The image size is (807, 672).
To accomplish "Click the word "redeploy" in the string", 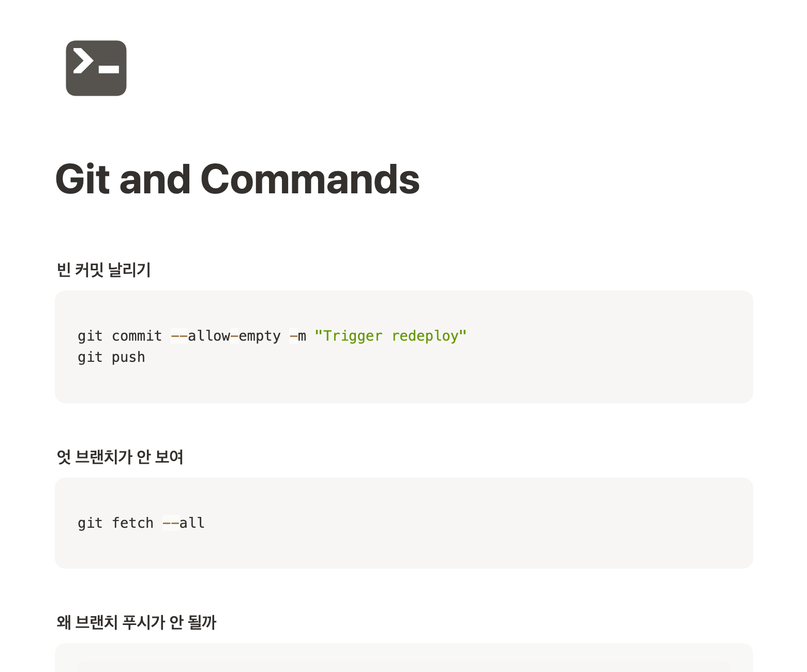I will [x=425, y=336].
